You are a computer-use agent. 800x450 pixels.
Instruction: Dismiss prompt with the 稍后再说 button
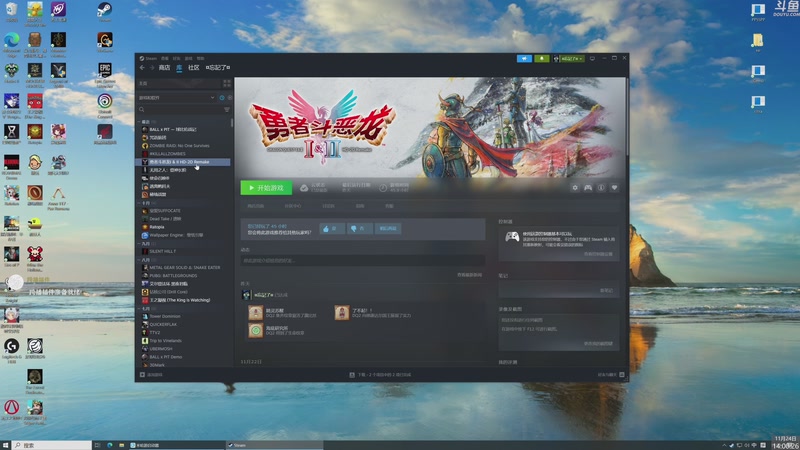click(388, 229)
